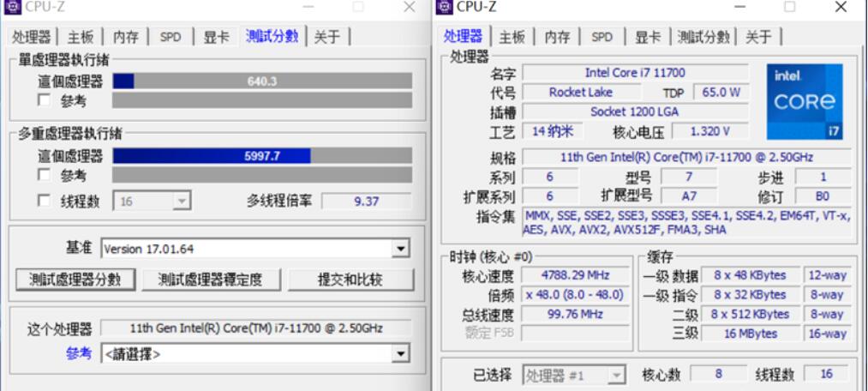The height and width of the screenshot is (391, 868).
Task: Click the empty 额定 FSB field
Action: 576,334
